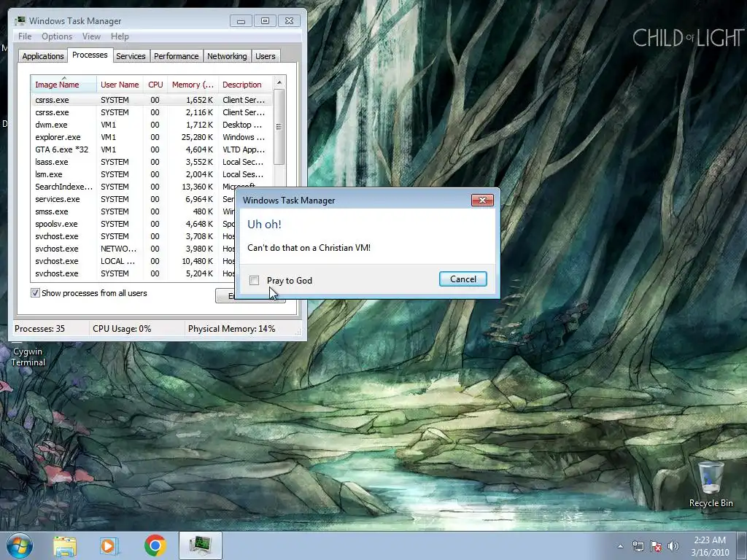
Task: Minimize the Windows Task Manager window
Action: pyautogui.click(x=241, y=21)
